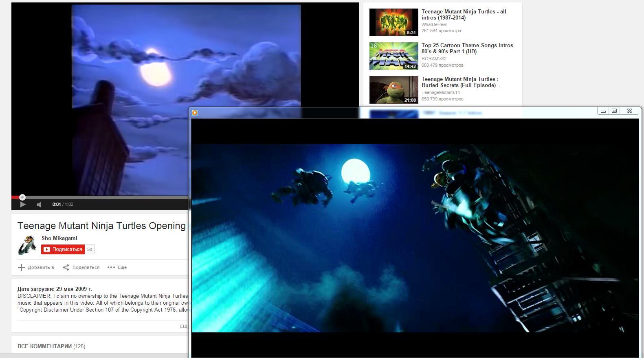The image size is (644, 358).
Task: Click the 603 479 просмотров view count
Action: (442, 65)
